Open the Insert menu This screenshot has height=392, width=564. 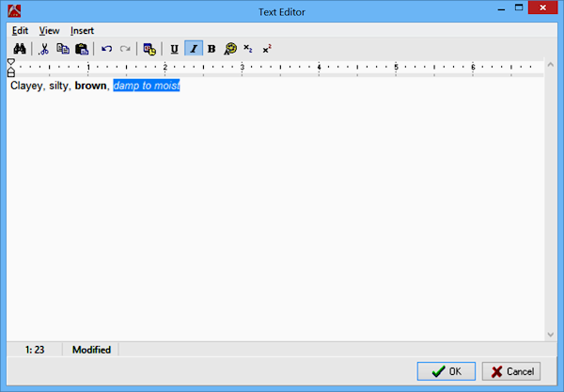[82, 30]
